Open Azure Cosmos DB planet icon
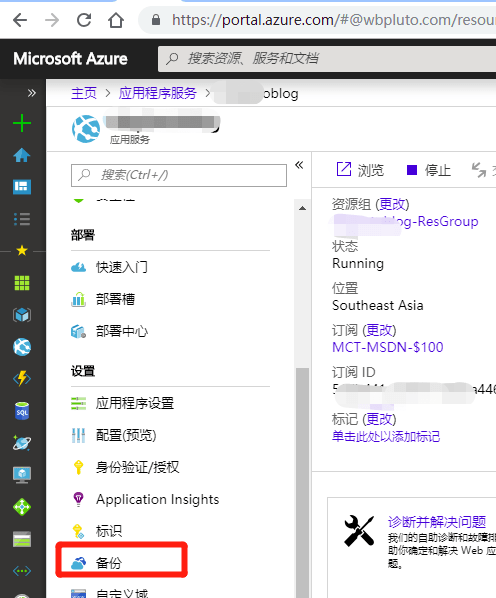 coord(22,443)
